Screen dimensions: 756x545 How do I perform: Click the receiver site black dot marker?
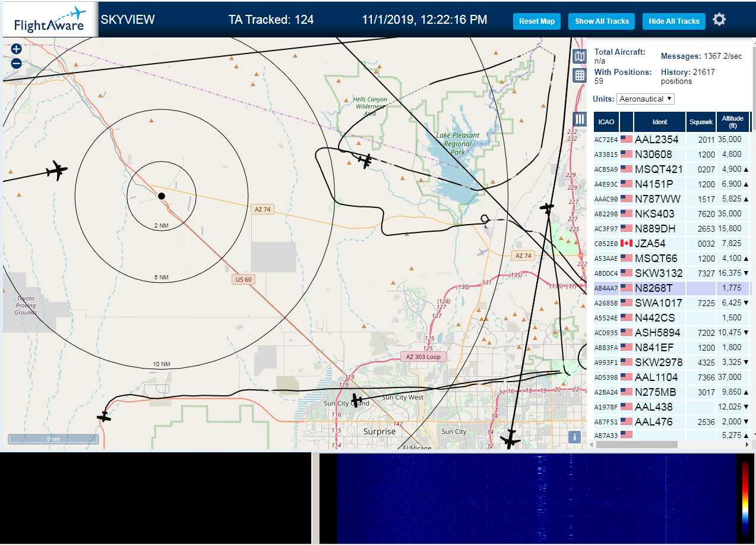pos(161,196)
